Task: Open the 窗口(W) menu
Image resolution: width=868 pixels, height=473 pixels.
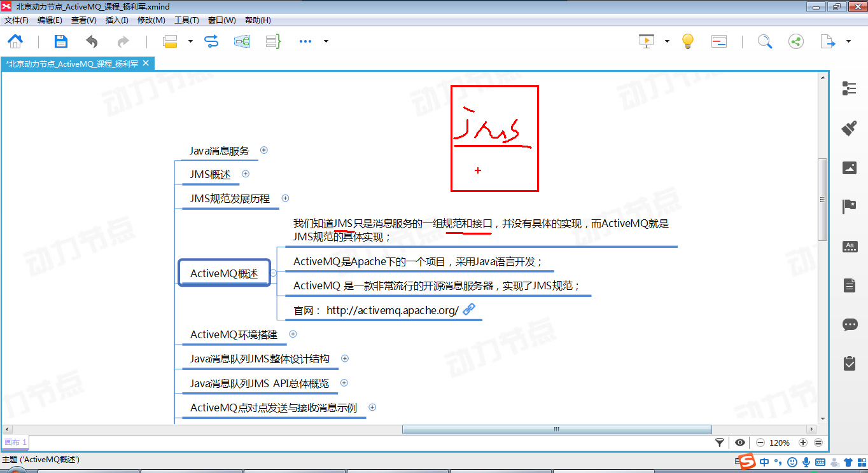Action: tap(221, 20)
